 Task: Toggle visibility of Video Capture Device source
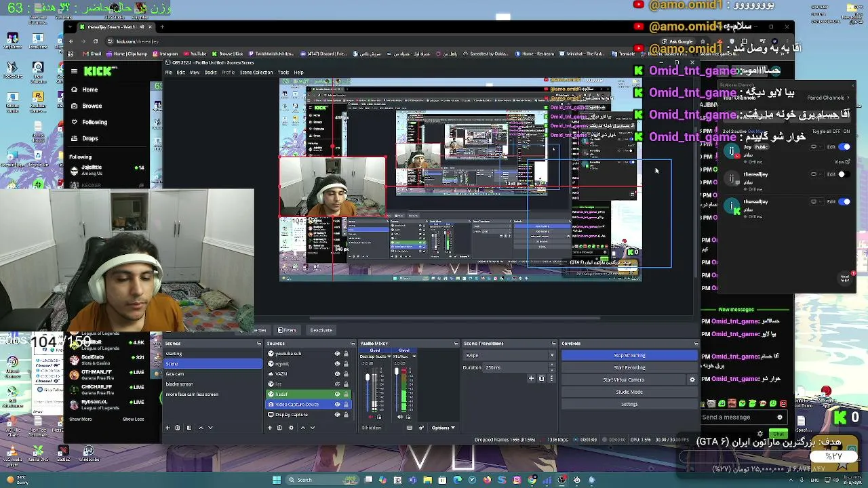pyautogui.click(x=337, y=405)
